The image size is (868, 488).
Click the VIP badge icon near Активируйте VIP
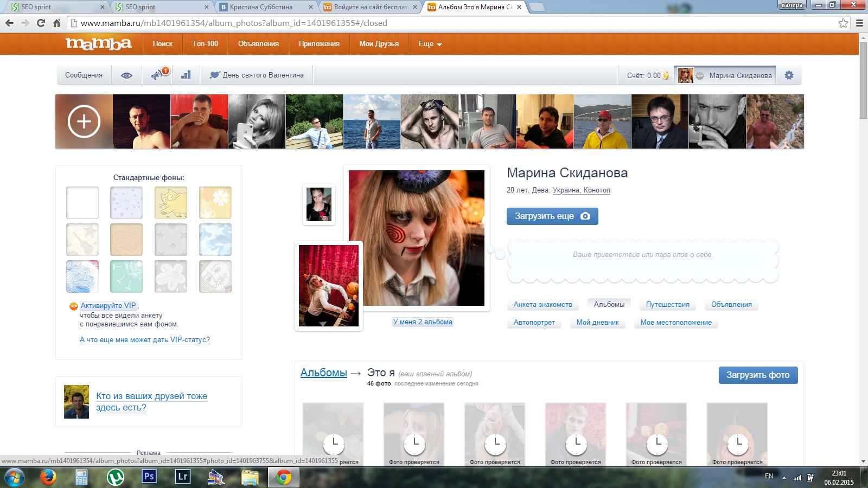click(x=73, y=306)
